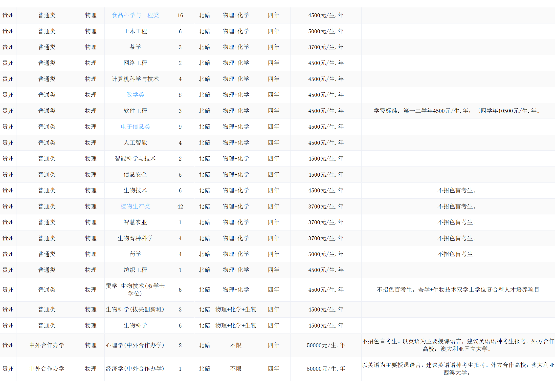
Task: Select the 心理学(中外合作办学) cell
Action: pos(135,345)
